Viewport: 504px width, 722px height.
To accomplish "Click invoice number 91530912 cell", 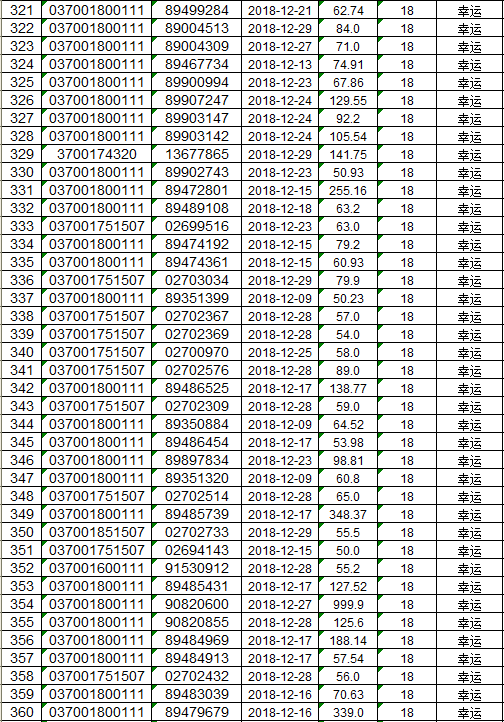I will [197, 568].
